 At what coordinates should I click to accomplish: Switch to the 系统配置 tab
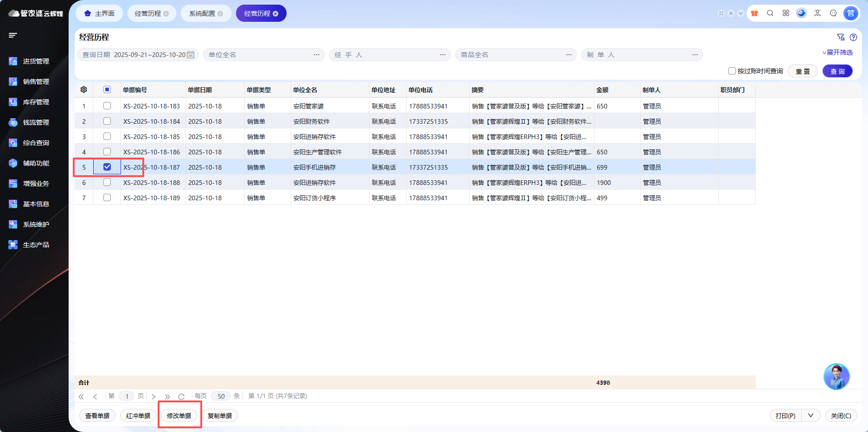[206, 13]
